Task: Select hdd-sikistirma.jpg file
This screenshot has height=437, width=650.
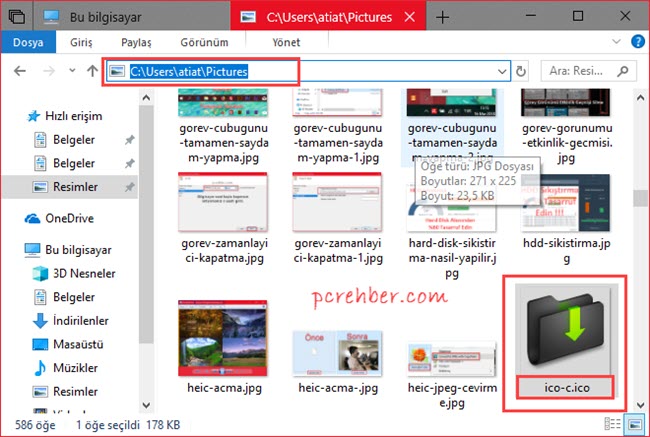Action: pyautogui.click(x=567, y=220)
